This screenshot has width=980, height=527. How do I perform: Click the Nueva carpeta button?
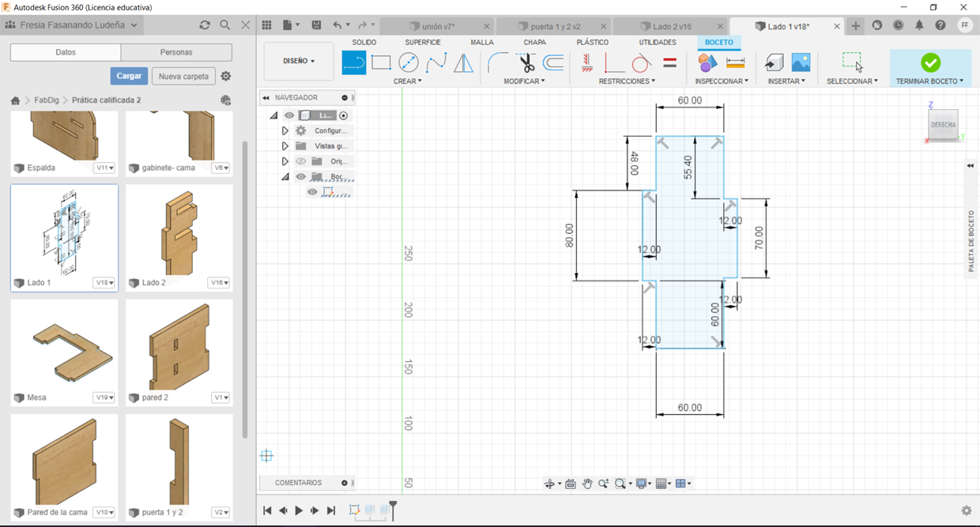(x=183, y=76)
